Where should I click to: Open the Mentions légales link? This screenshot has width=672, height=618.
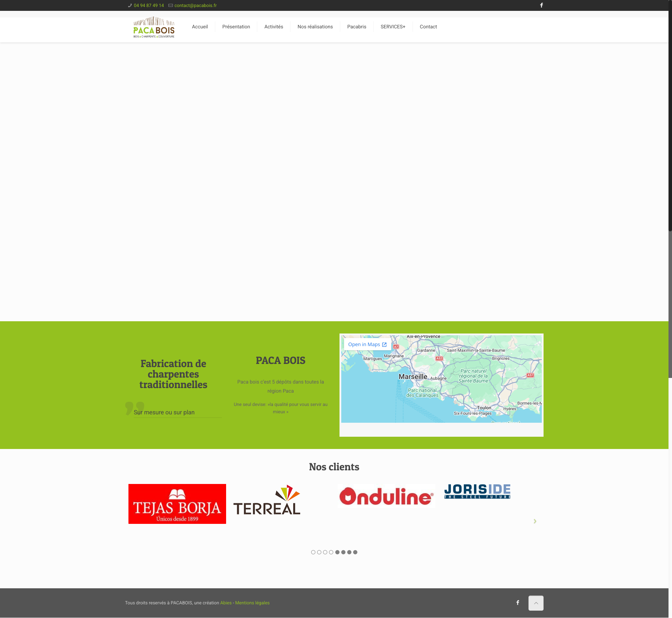click(252, 603)
